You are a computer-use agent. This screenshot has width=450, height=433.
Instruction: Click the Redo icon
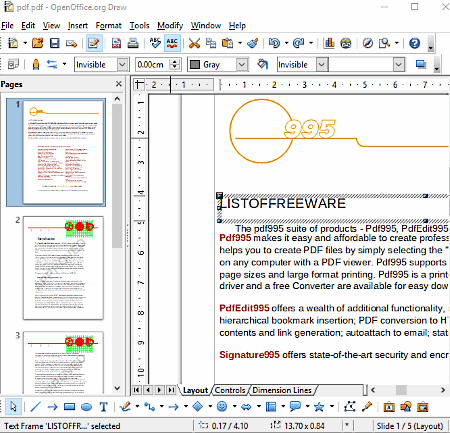(299, 43)
